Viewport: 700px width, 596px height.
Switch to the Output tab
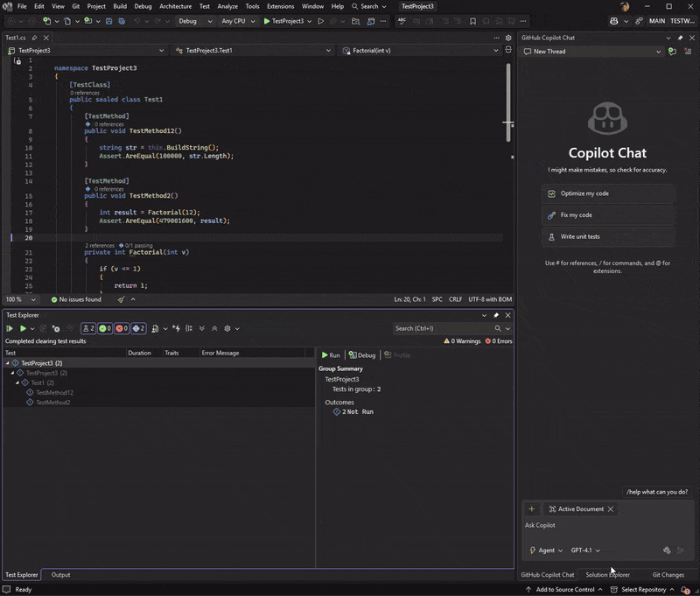tap(60, 575)
